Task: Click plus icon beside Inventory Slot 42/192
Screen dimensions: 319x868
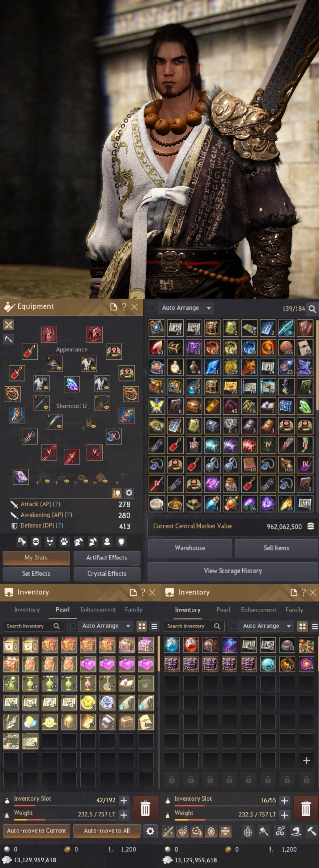Action: click(x=124, y=801)
